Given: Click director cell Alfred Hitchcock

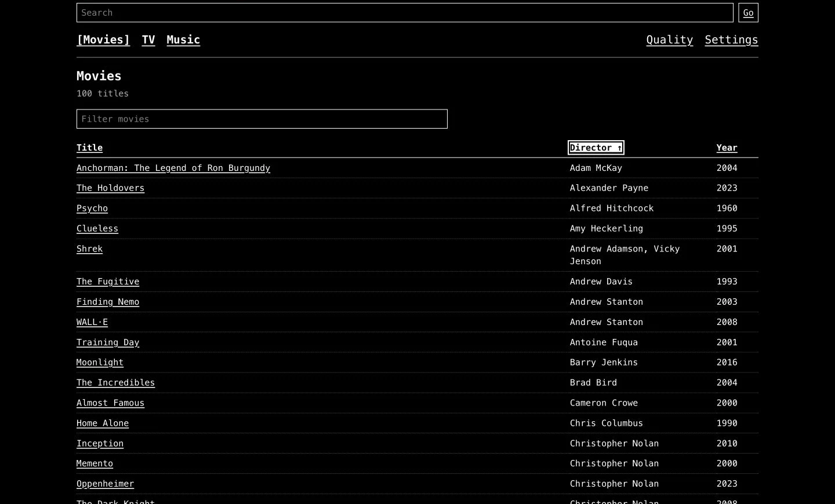Looking at the screenshot, I should [612, 209].
